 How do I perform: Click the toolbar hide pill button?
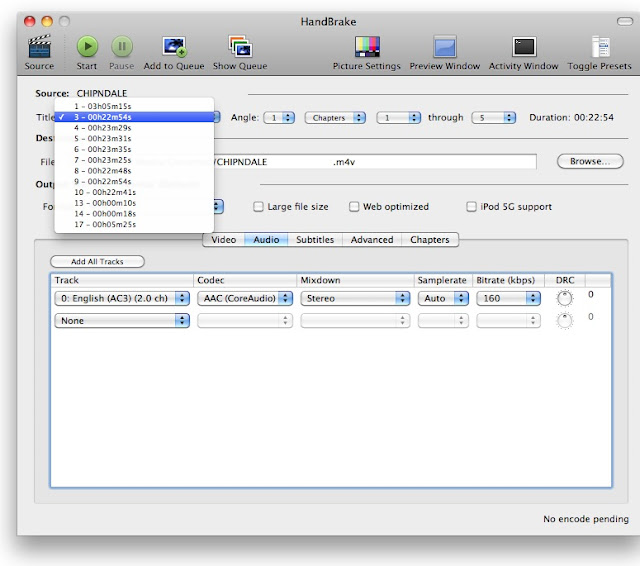tap(624, 21)
